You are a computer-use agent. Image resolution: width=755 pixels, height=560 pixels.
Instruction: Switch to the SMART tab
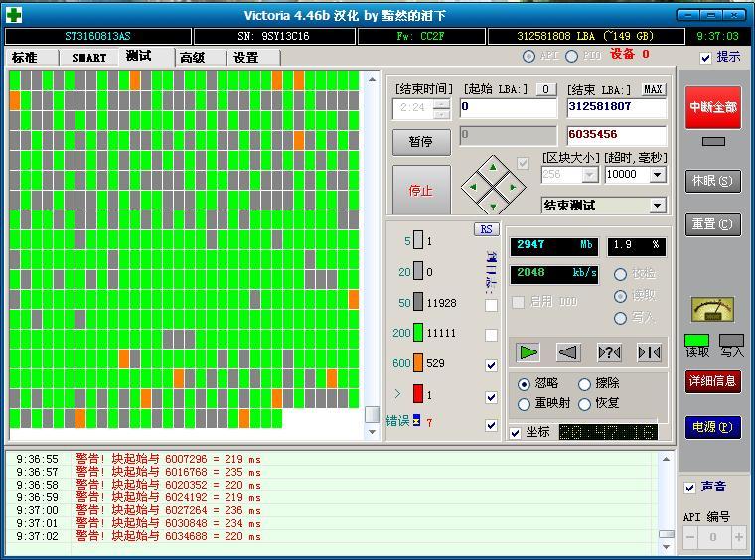click(x=88, y=58)
